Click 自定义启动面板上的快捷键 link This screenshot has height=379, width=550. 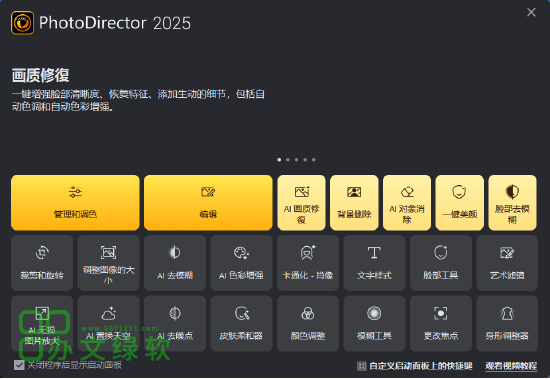pos(415,366)
